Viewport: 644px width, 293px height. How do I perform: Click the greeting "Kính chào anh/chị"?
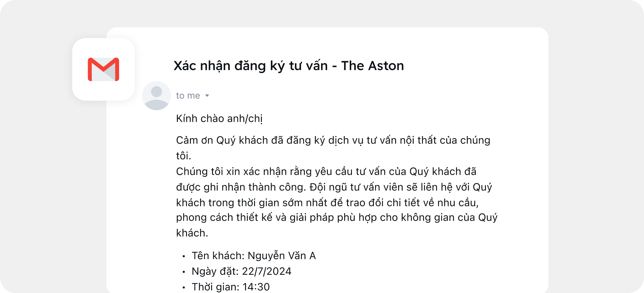[219, 119]
